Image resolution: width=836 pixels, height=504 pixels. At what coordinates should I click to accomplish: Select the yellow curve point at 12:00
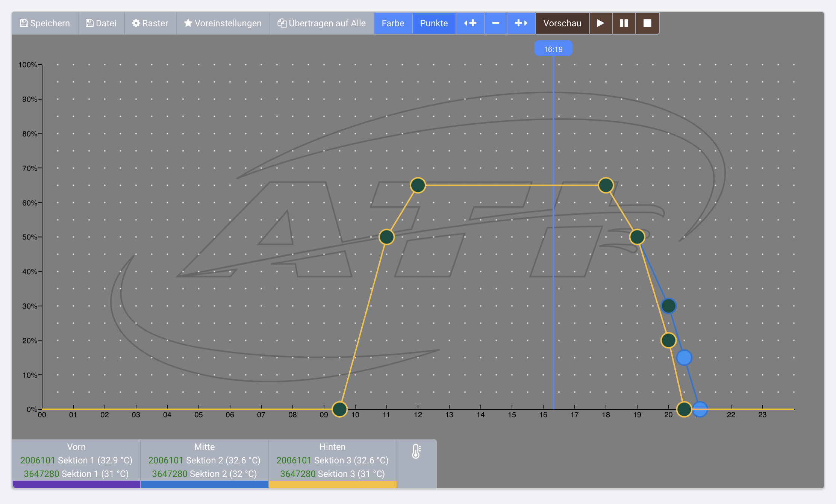coord(418,185)
